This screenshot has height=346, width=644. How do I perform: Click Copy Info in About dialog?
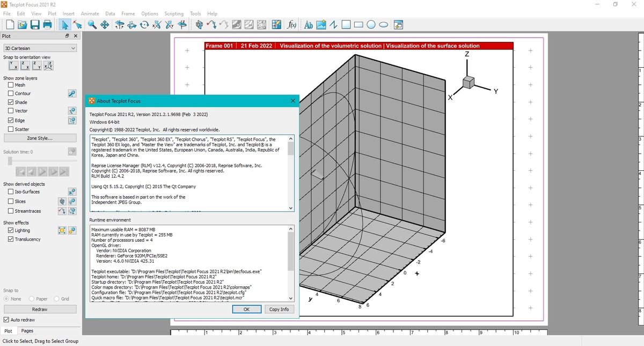(279, 309)
